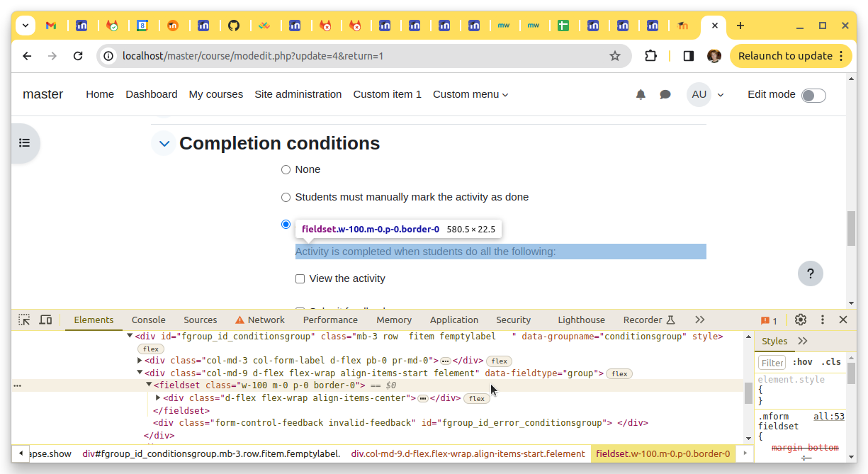
Task: Show more DevTools tabs
Action: point(700,320)
